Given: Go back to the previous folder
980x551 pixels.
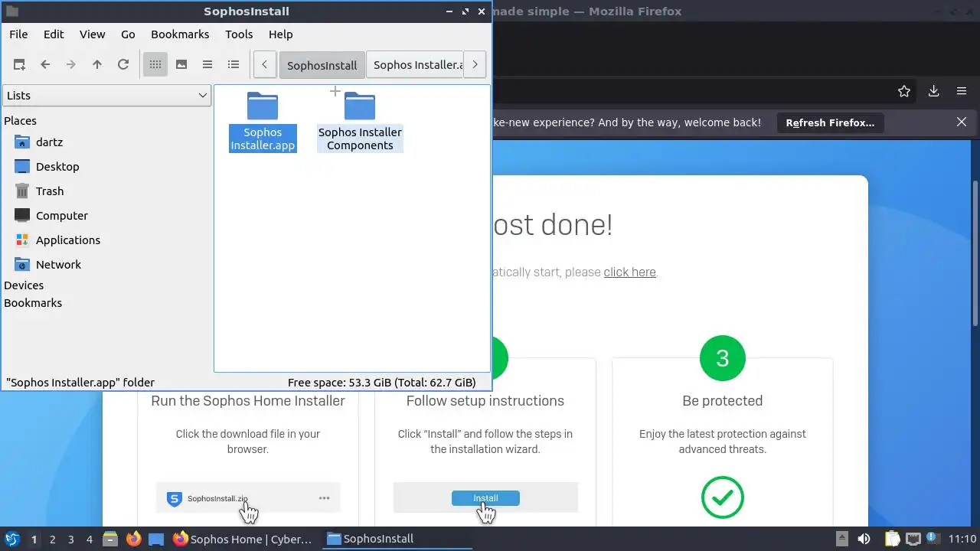Looking at the screenshot, I should (45, 65).
